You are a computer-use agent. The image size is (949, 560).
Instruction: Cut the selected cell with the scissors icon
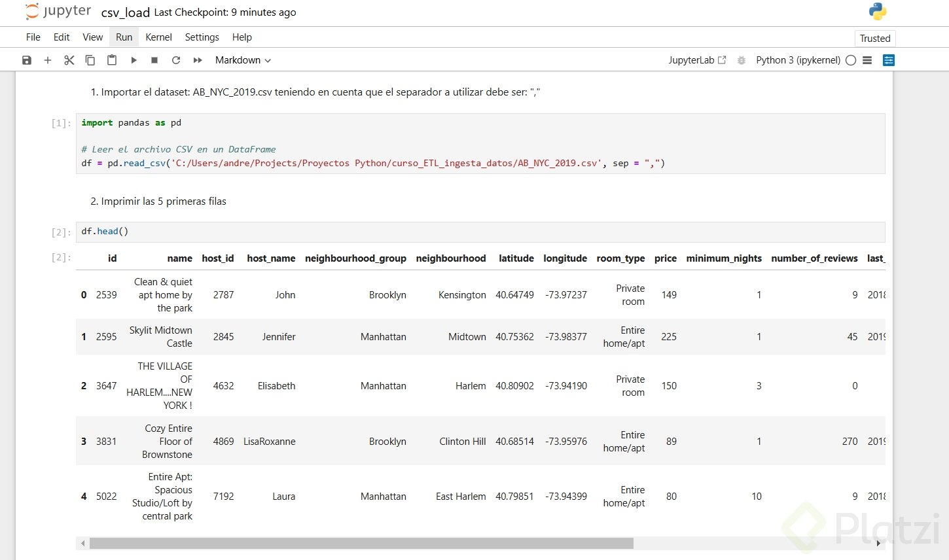click(x=69, y=60)
